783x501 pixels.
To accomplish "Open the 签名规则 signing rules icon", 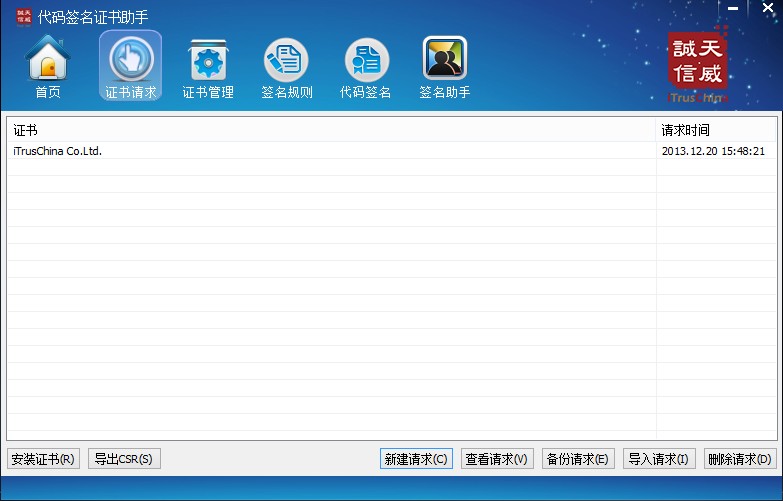I will pyautogui.click(x=287, y=66).
